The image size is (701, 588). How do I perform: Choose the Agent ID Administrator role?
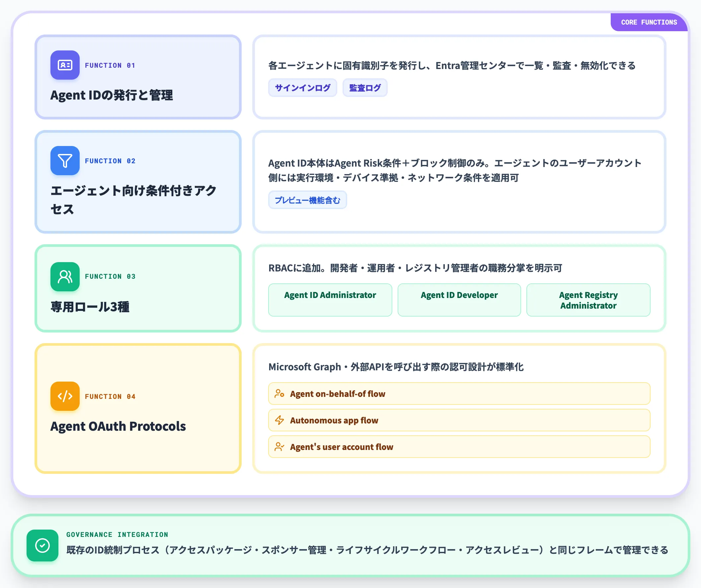pyautogui.click(x=330, y=300)
